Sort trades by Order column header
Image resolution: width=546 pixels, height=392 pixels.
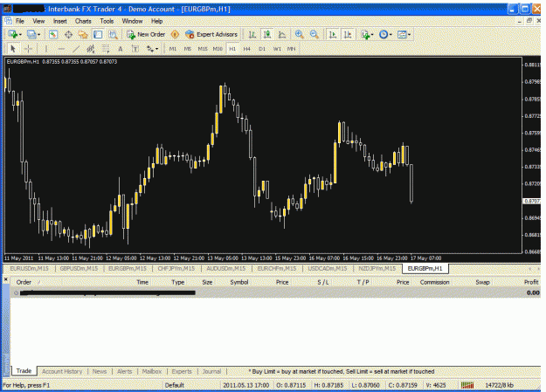pyautogui.click(x=24, y=282)
